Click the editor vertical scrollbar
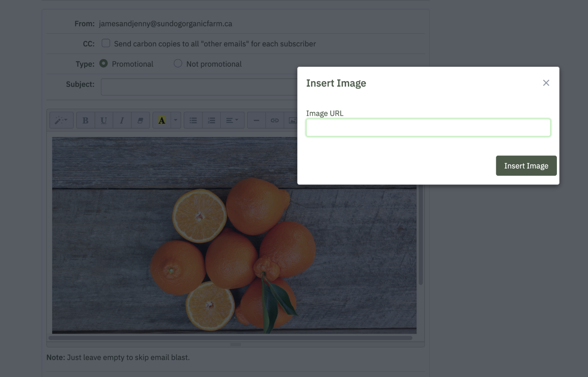 point(420,236)
